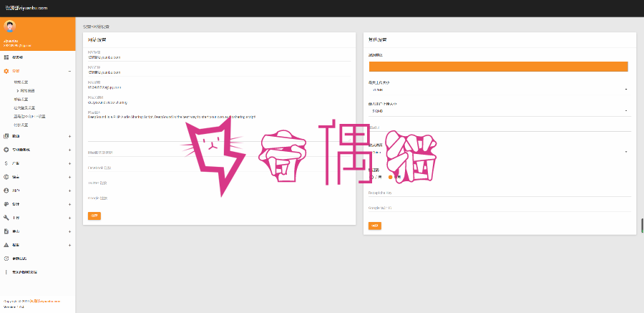Expand the globe section plus sign
Viewport: 644px width, 313px height.
point(69,177)
